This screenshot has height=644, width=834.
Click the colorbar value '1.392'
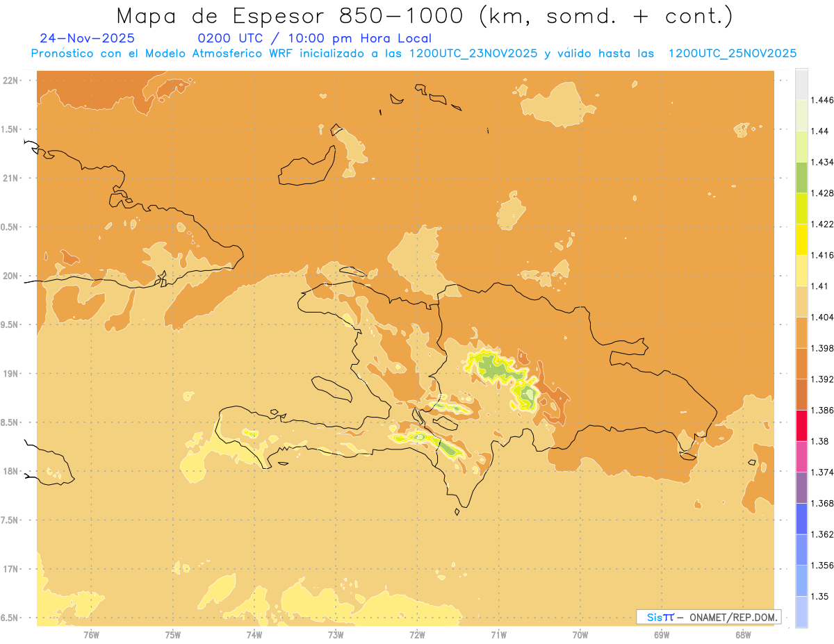(x=823, y=379)
